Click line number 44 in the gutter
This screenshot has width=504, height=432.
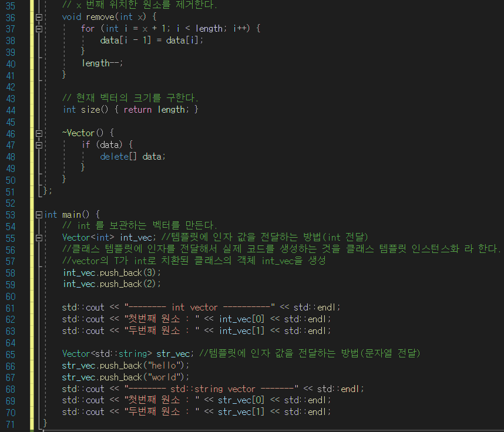click(x=11, y=110)
